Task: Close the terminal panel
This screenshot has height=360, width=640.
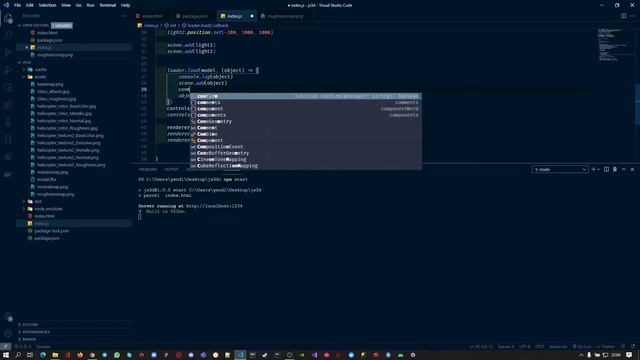Action: 632,169
